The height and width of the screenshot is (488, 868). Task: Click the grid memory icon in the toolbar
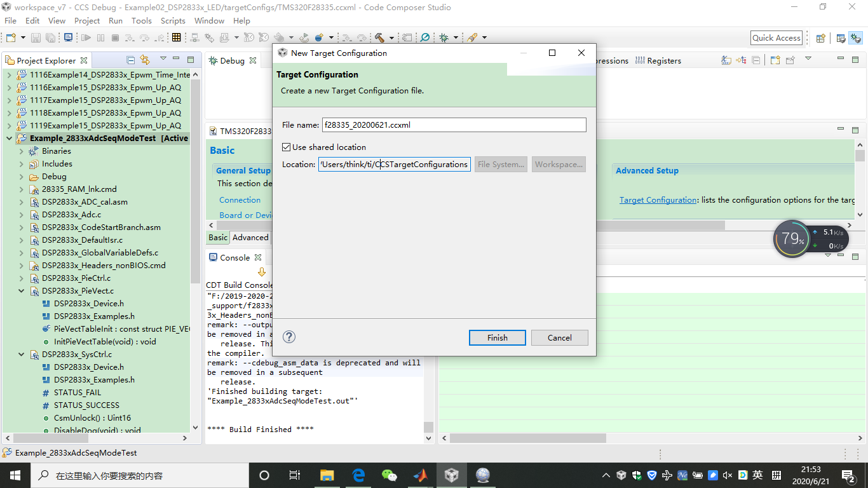tap(177, 37)
